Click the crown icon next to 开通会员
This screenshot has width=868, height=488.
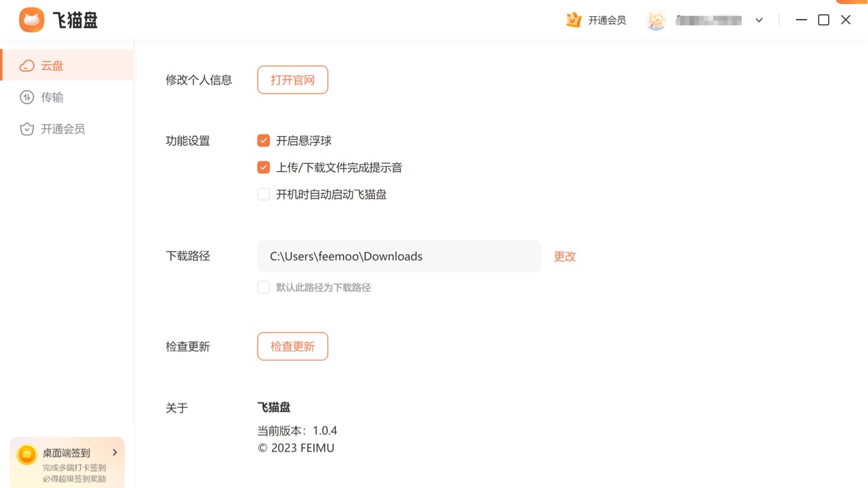click(x=573, y=20)
